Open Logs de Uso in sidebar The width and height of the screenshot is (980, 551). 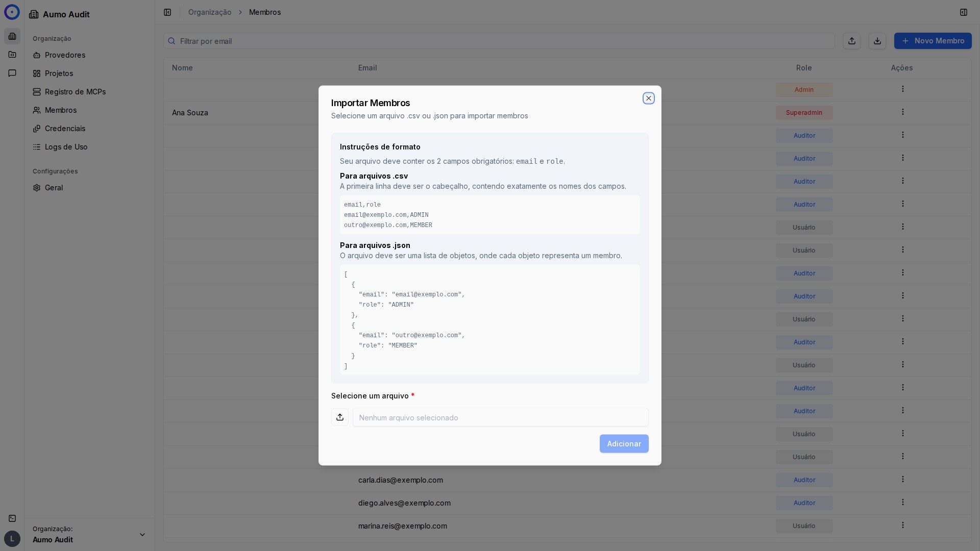90,147
